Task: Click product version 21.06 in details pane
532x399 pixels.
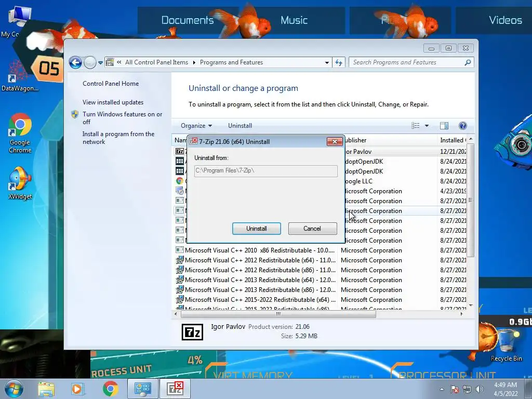Action: click(x=302, y=327)
